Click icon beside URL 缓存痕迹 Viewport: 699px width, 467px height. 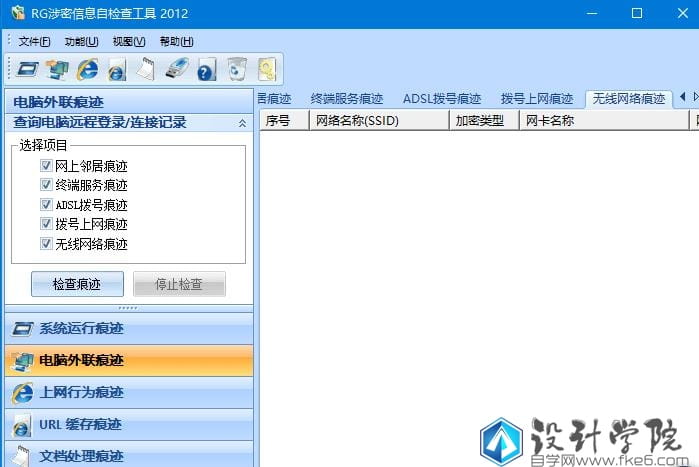click(x=22, y=425)
